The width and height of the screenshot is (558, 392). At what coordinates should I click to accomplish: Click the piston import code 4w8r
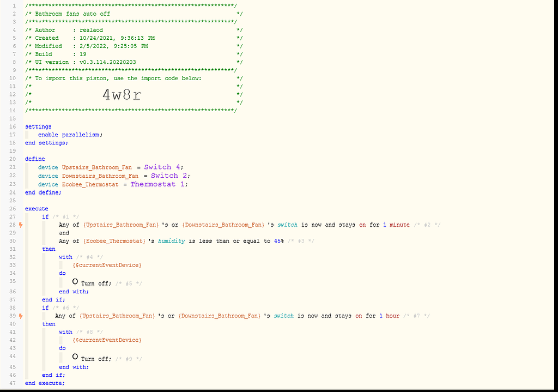tap(121, 94)
